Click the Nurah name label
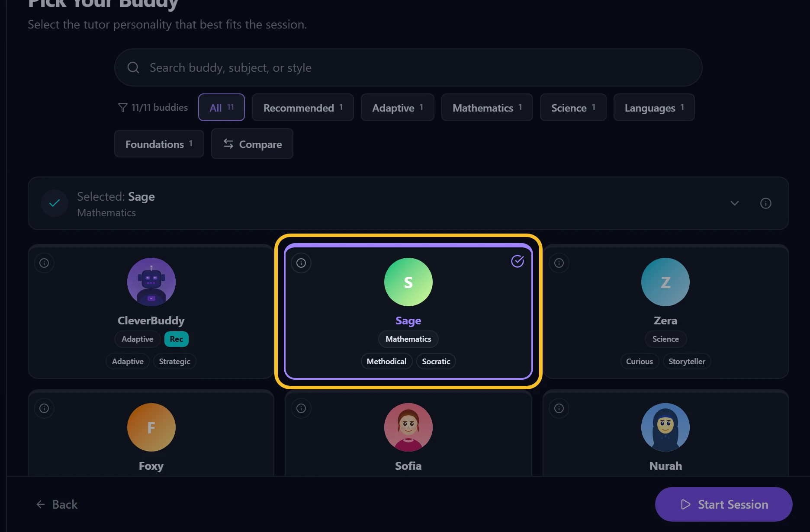The image size is (810, 532). (x=665, y=466)
